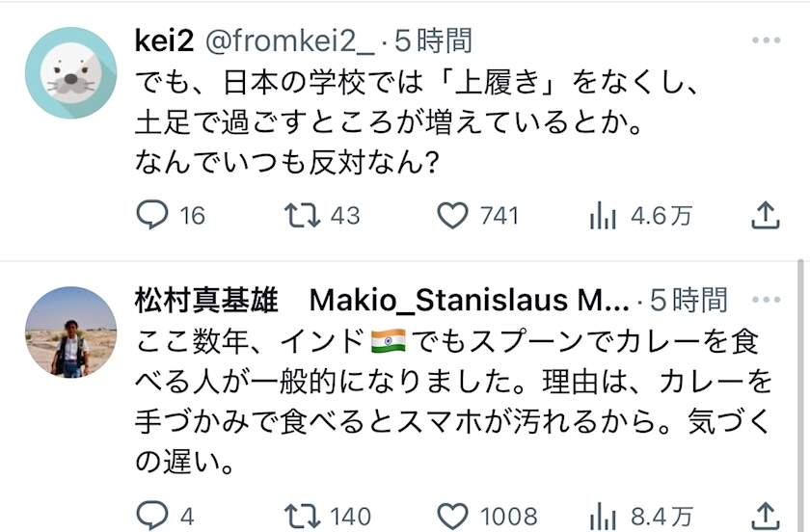Share kei2's tweet via share icon
This screenshot has height=532, width=810.
(765, 215)
